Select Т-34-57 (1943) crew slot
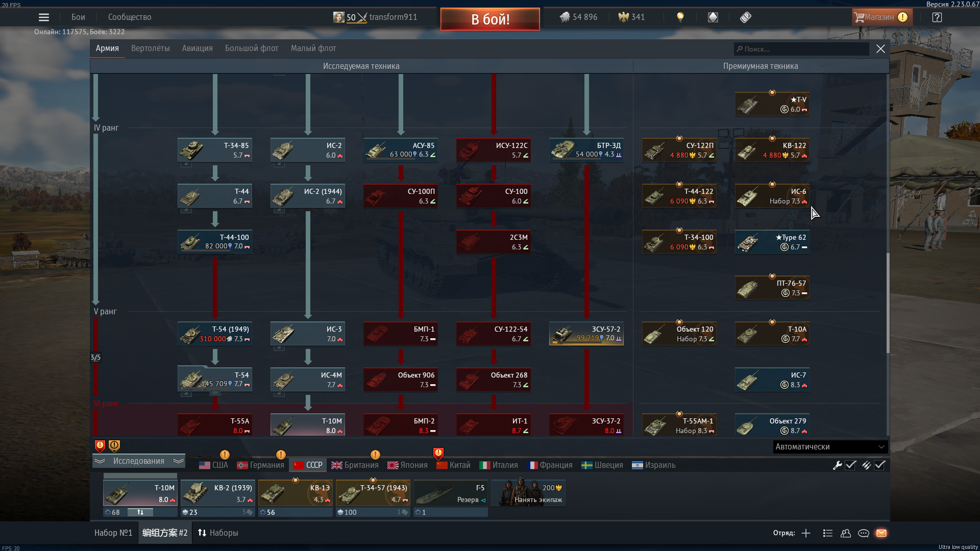Image resolution: width=980 pixels, height=551 pixels. pyautogui.click(x=373, y=493)
